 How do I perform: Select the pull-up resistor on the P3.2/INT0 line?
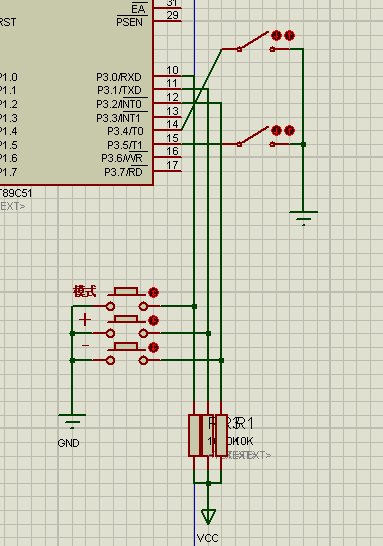pos(221,435)
